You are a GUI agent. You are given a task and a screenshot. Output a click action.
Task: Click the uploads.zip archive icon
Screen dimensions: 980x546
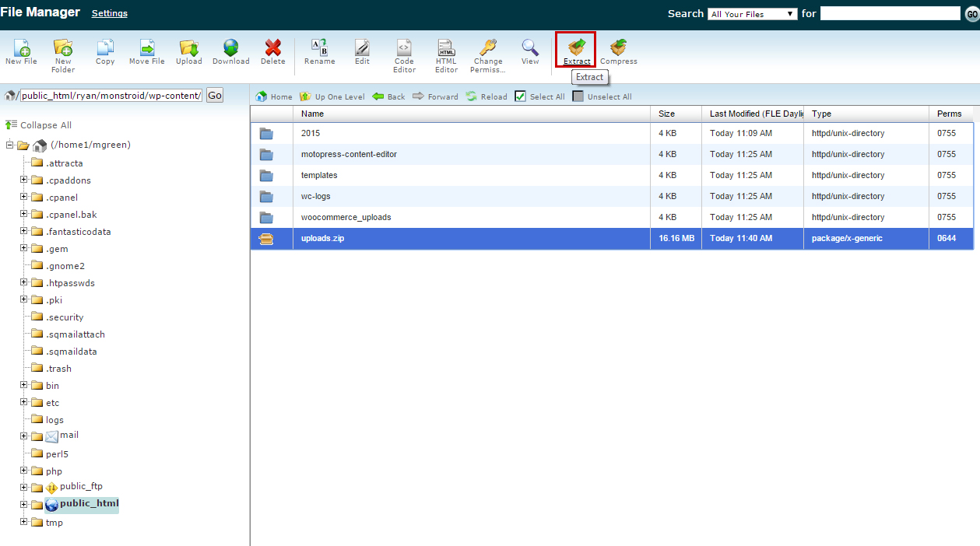pyautogui.click(x=266, y=239)
